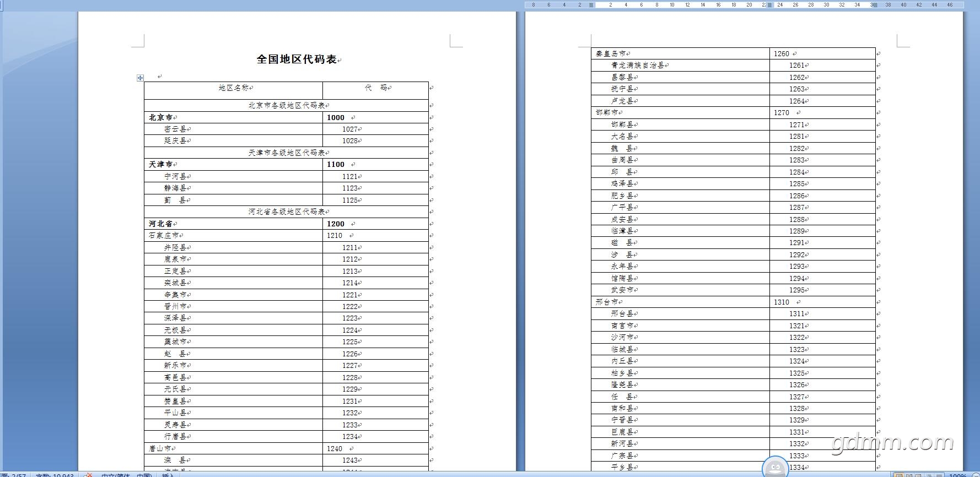Screen dimensions: 980x477
Task: Click the 河北省 cell
Action: (x=233, y=224)
